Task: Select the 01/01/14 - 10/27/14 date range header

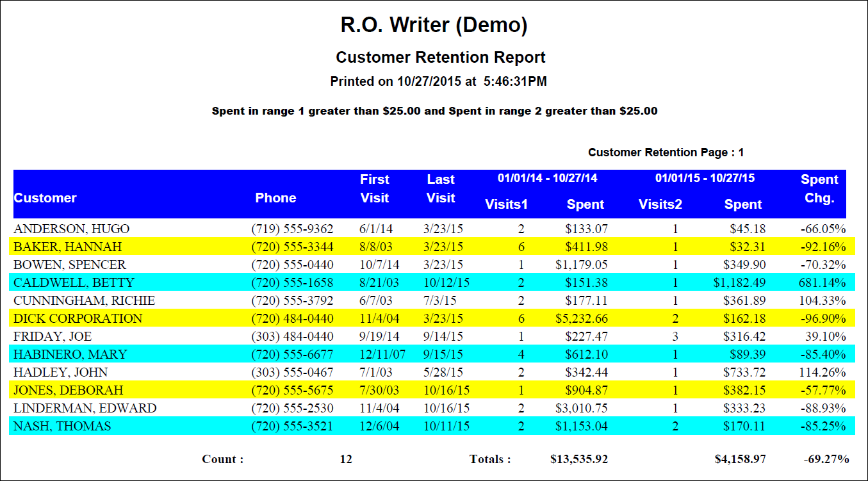Action: pos(547,178)
